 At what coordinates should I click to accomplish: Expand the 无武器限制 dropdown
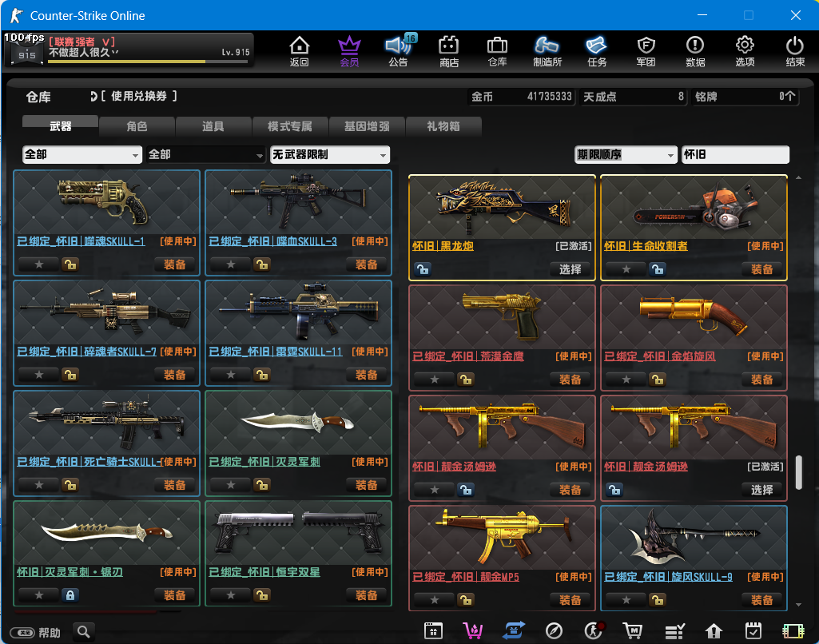(329, 154)
